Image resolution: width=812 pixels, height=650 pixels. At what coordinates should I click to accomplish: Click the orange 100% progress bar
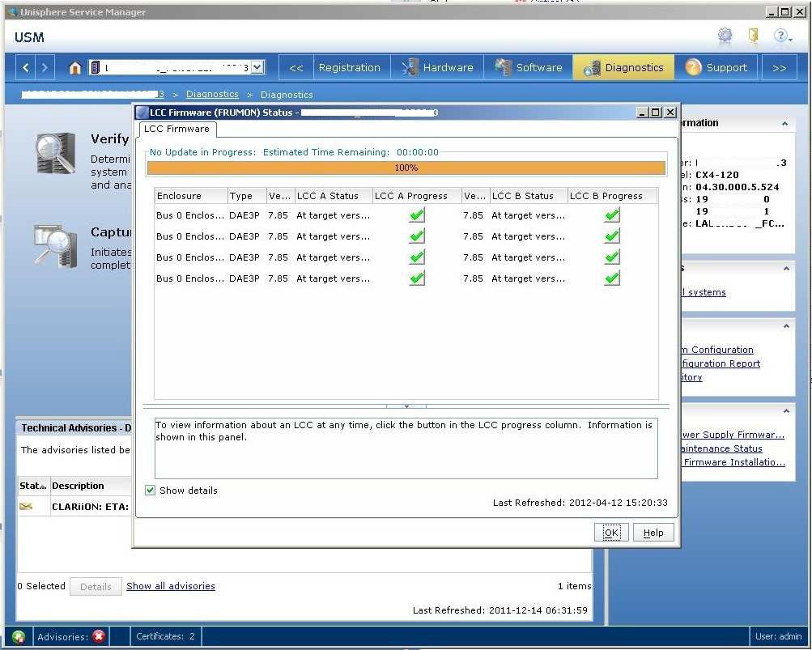point(406,168)
